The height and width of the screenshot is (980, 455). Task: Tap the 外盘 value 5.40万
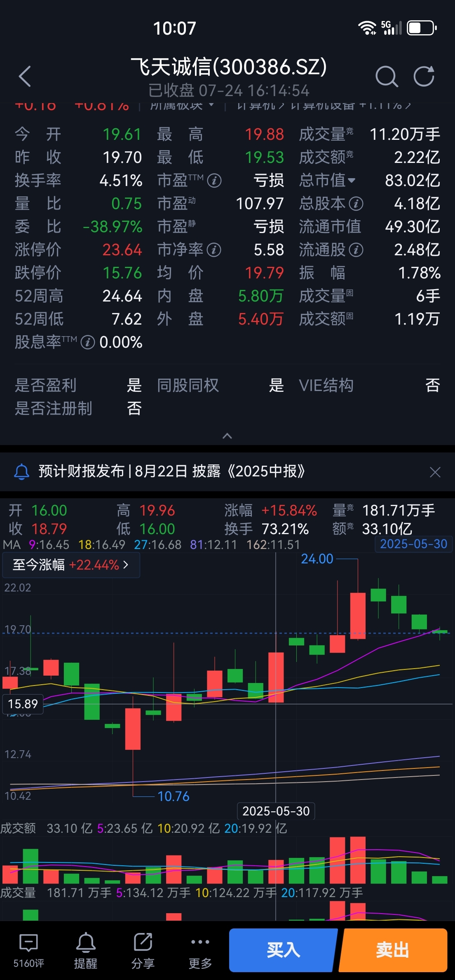point(261,319)
